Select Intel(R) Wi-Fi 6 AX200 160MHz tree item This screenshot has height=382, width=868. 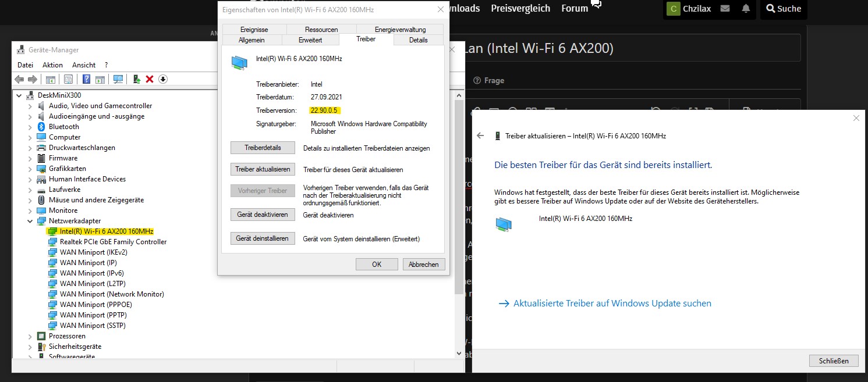(106, 231)
